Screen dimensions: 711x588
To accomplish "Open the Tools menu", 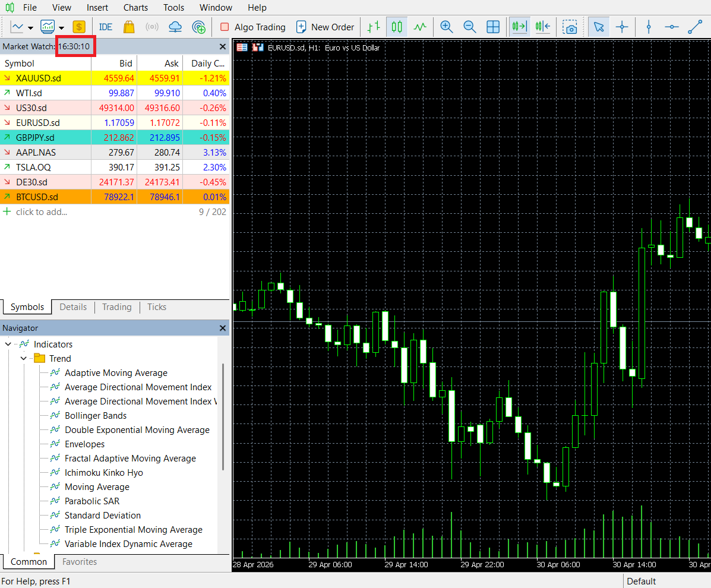I will 173,8.
